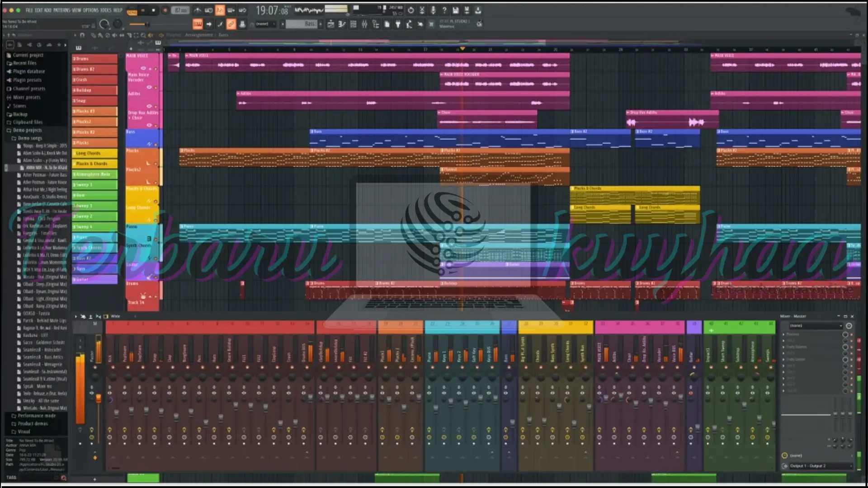Image resolution: width=868 pixels, height=488 pixels.
Task: Click the master mixer track fader
Action: (99, 398)
